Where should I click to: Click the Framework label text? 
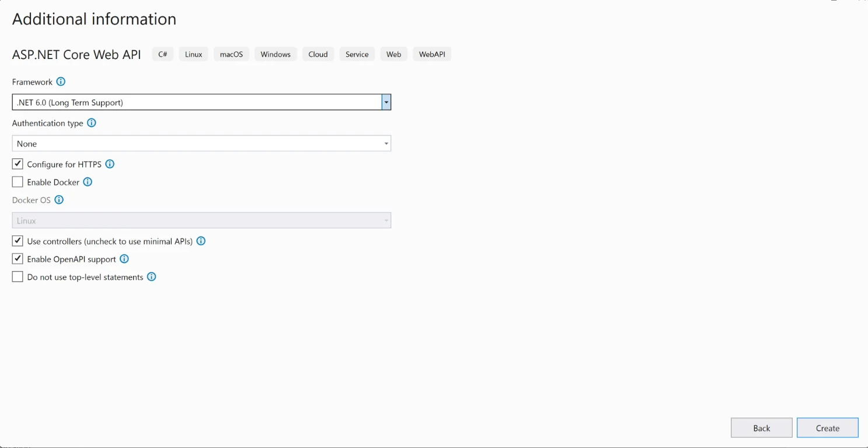pos(32,82)
